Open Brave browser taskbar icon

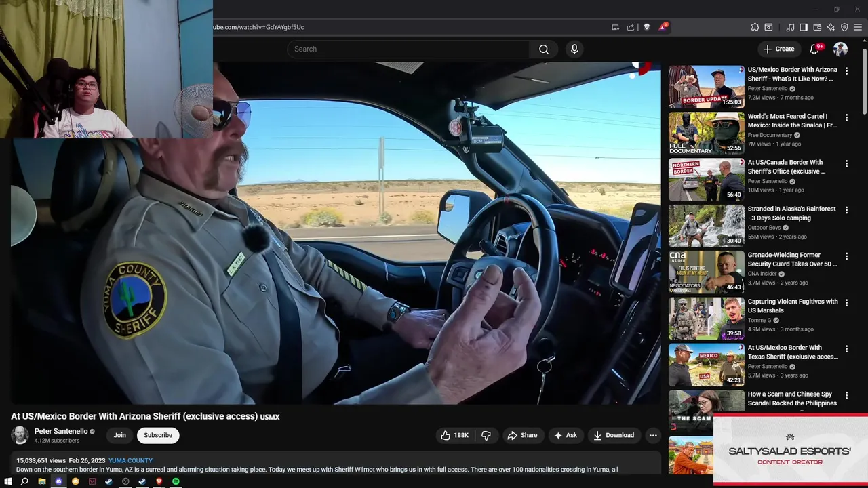[159, 481]
